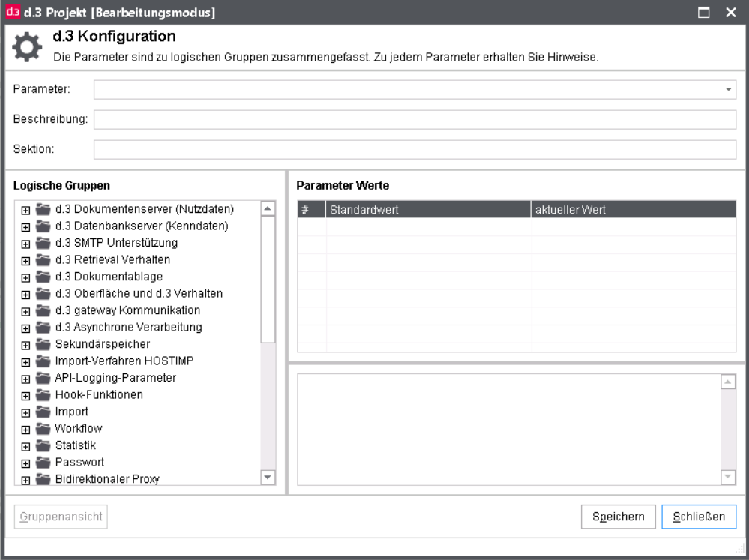Viewport: 749px width, 560px height.
Task: Expand the d.3 SMTP Unterstützung group
Action: point(25,244)
